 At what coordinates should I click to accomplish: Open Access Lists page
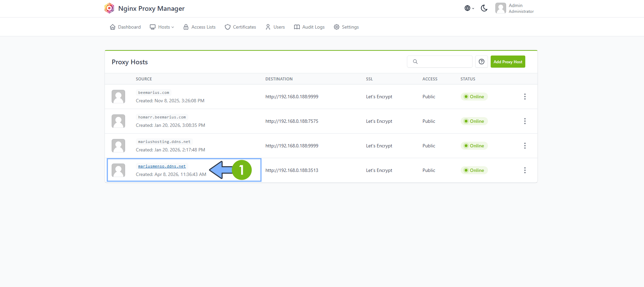199,27
